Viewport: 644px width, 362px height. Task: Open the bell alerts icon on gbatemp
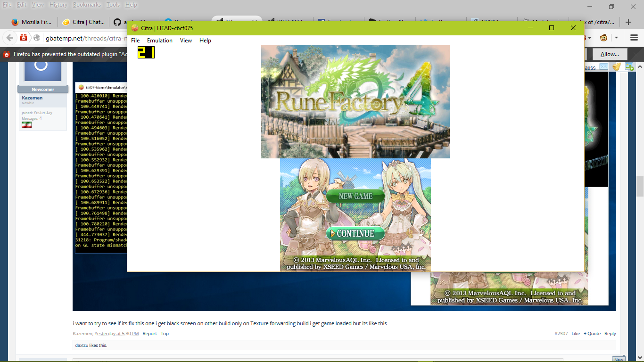tap(616, 67)
